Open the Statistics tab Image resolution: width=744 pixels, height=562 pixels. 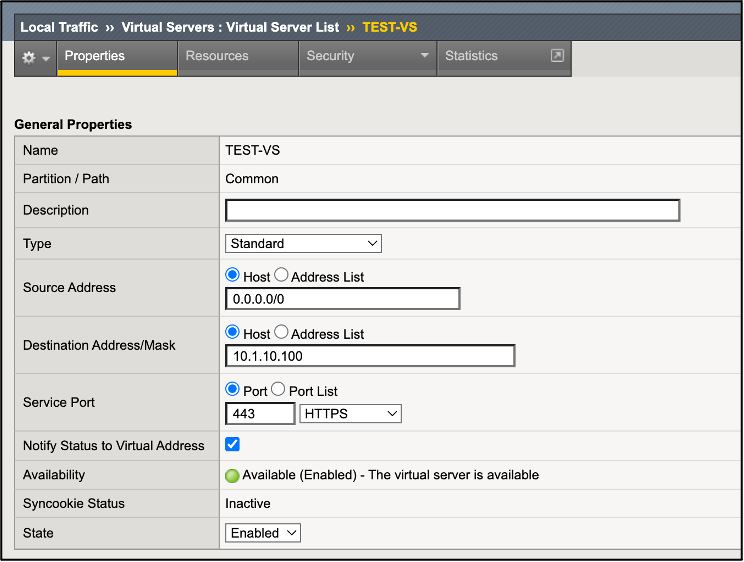pyautogui.click(x=471, y=56)
